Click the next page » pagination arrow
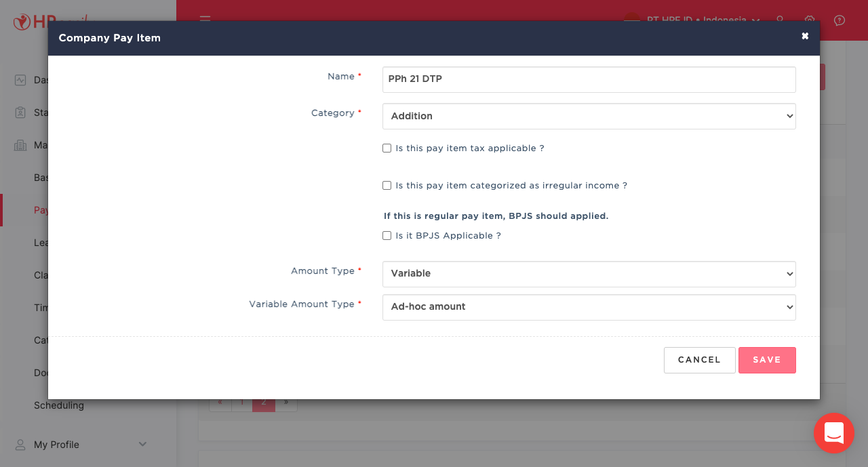 tap(286, 402)
